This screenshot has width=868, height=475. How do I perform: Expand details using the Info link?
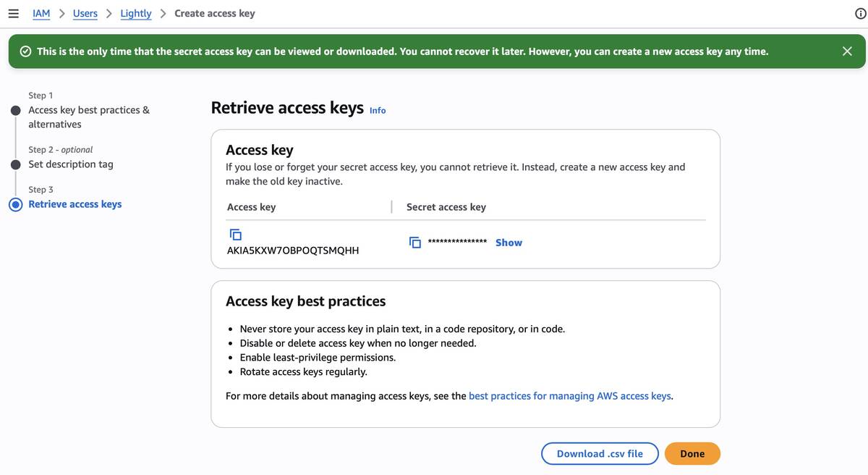tap(377, 110)
